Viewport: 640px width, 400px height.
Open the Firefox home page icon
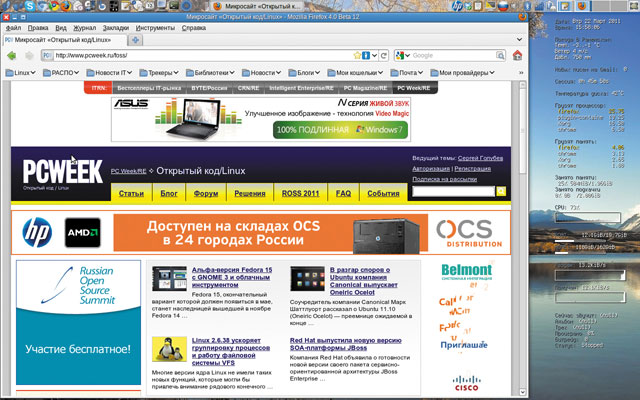pyautogui.click(x=517, y=55)
